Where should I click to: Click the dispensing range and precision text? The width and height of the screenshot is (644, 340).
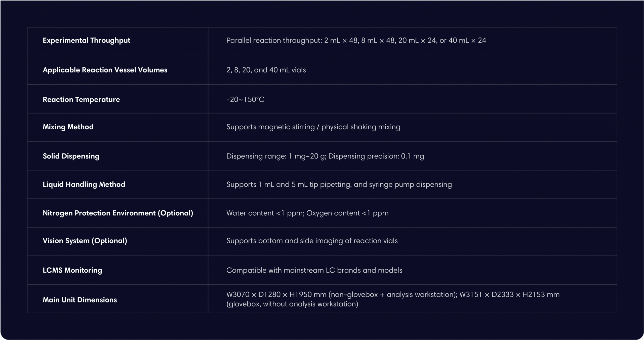[325, 156]
